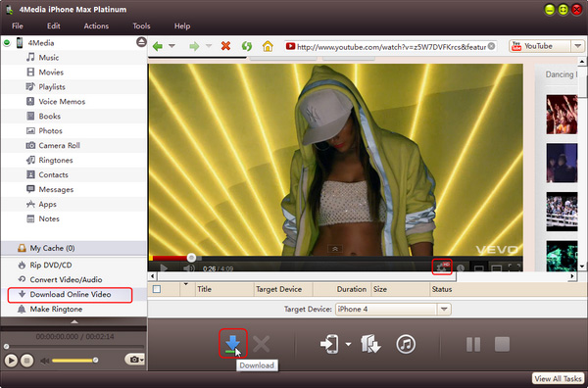This screenshot has height=388, width=588.
Task: Stop page loading with red X
Action: (x=225, y=46)
